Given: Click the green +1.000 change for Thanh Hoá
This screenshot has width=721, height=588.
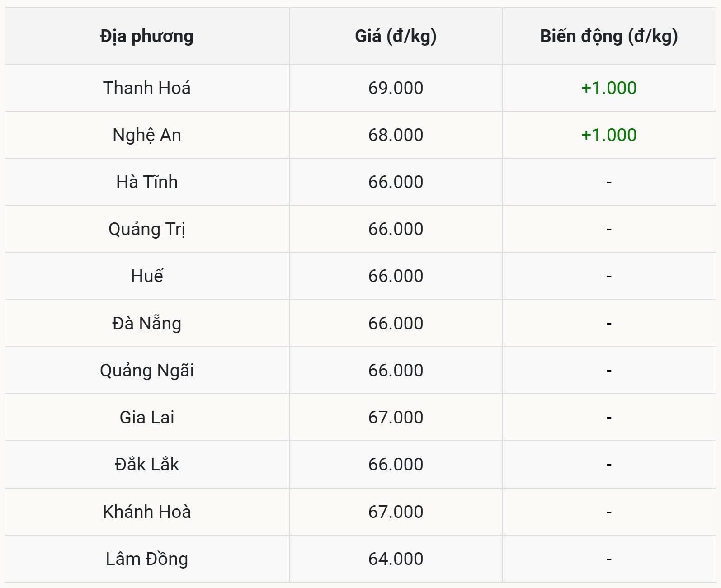Looking at the screenshot, I should (x=609, y=88).
